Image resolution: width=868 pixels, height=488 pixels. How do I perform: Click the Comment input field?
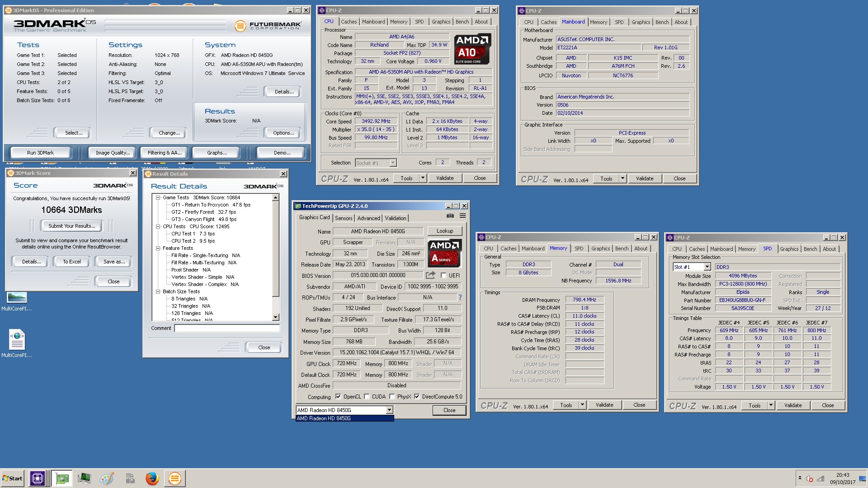click(x=227, y=328)
